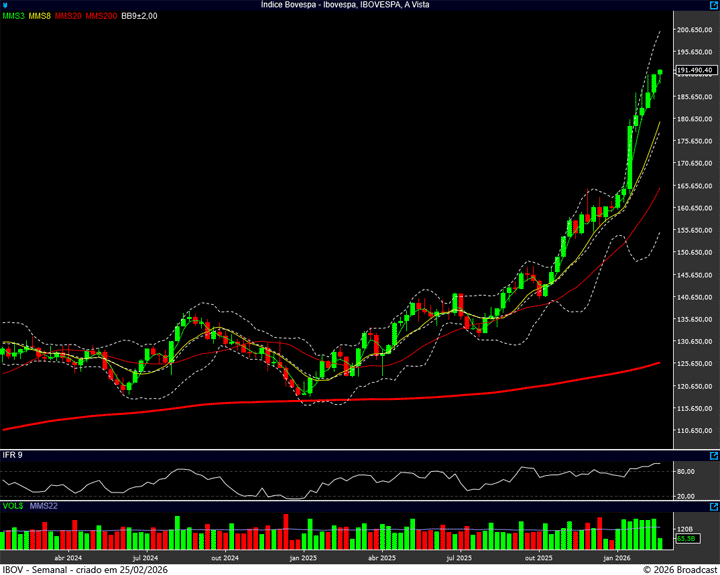The height and width of the screenshot is (575, 720).
Task: Click the green 65,5B volume value tag
Action: point(686,539)
